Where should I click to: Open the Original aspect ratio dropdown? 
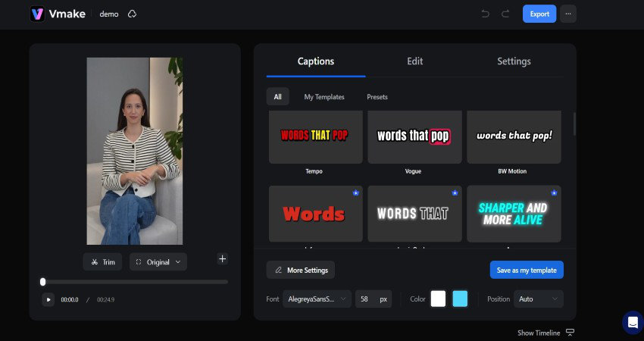tap(158, 261)
